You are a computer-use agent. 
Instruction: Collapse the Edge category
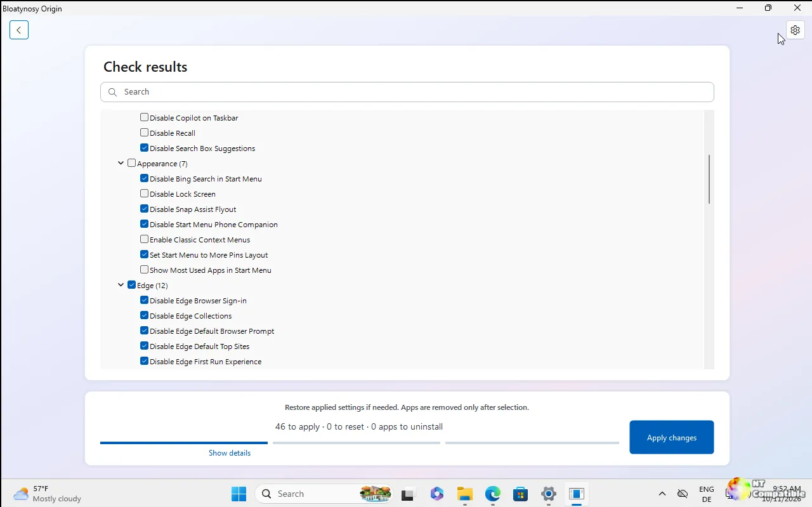pyautogui.click(x=121, y=285)
